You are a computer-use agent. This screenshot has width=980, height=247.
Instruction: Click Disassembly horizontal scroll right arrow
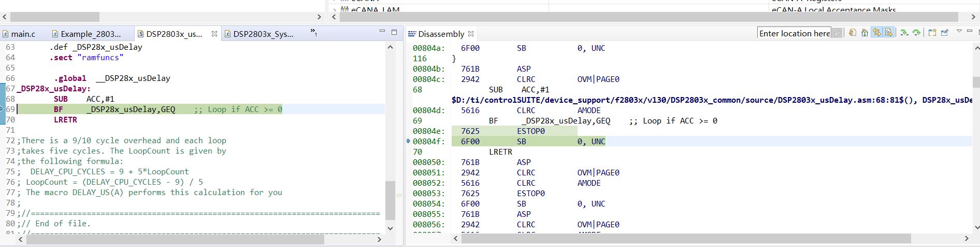pos(967,239)
